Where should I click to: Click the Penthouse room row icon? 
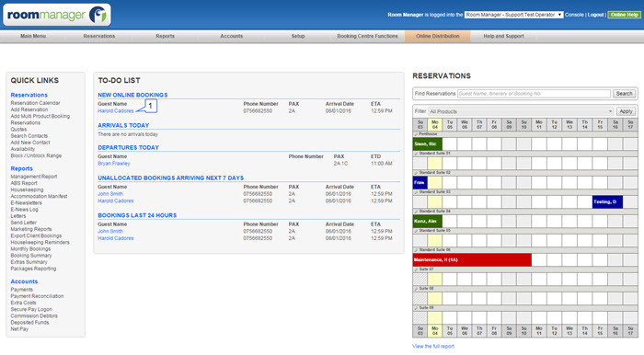pos(416,134)
